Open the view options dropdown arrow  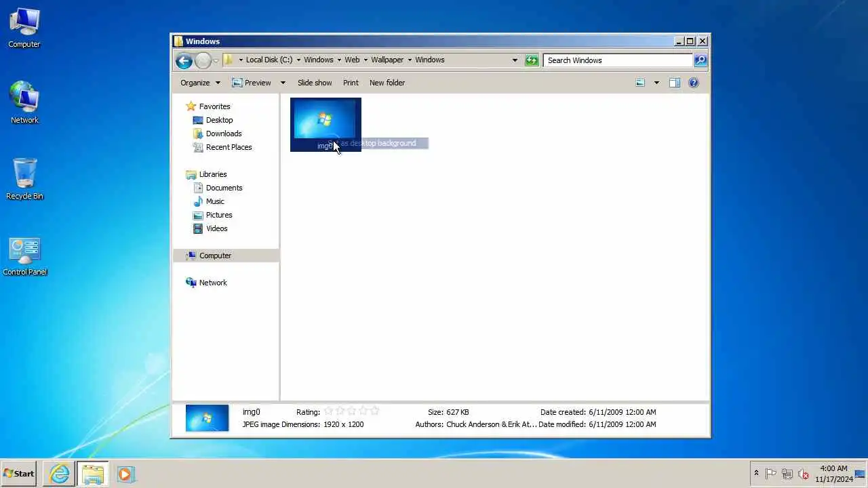tap(656, 83)
